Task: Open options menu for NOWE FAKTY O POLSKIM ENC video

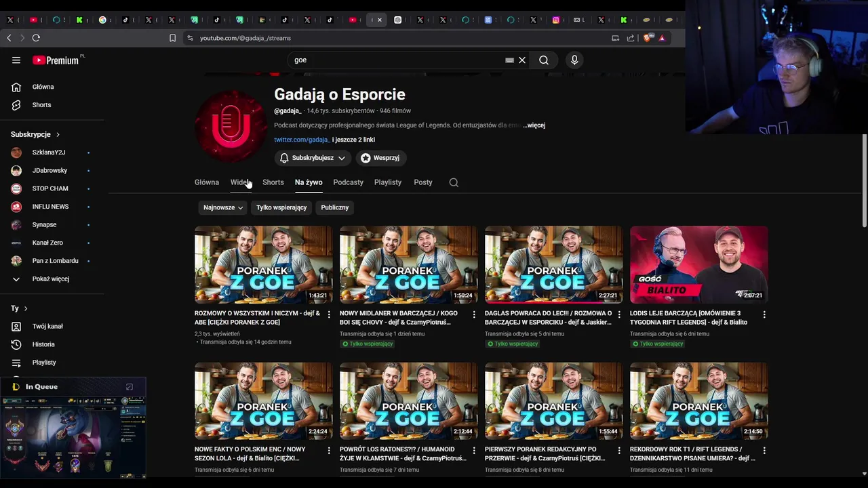Action: pos(329,450)
